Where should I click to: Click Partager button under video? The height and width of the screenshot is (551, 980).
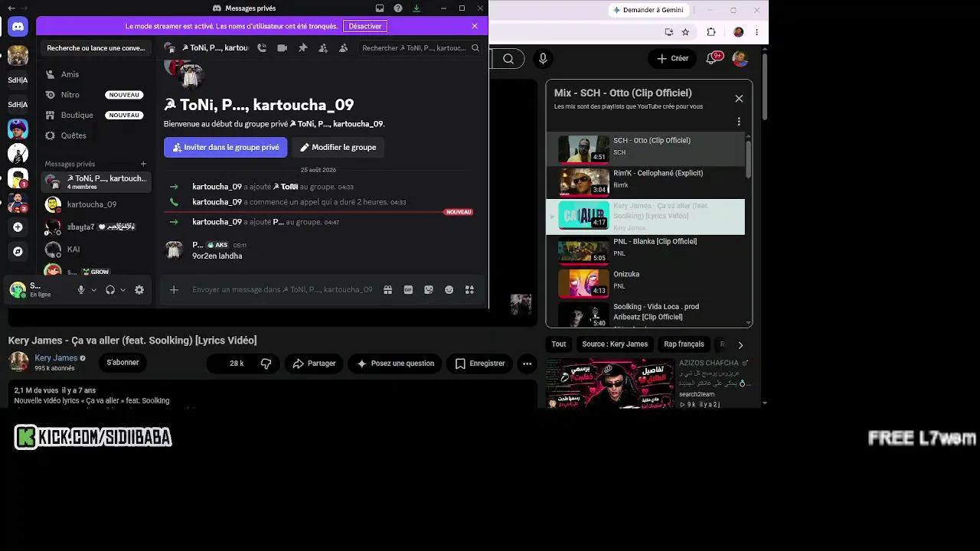click(x=314, y=364)
